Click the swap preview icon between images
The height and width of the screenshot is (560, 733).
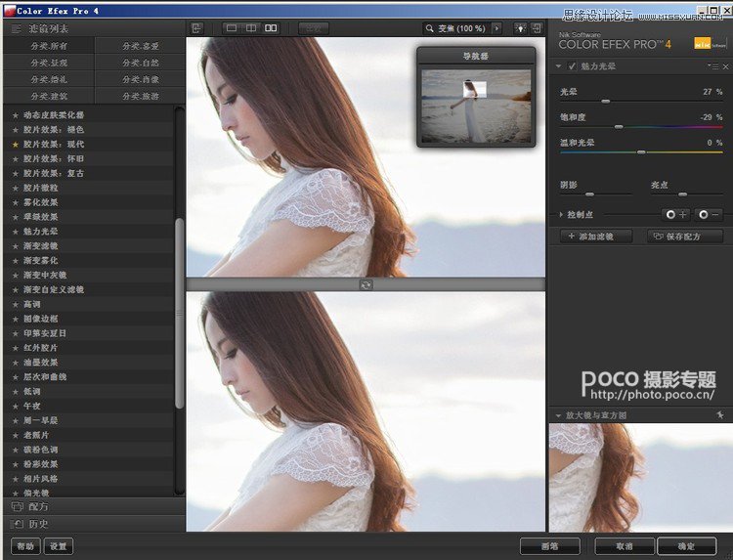click(366, 283)
